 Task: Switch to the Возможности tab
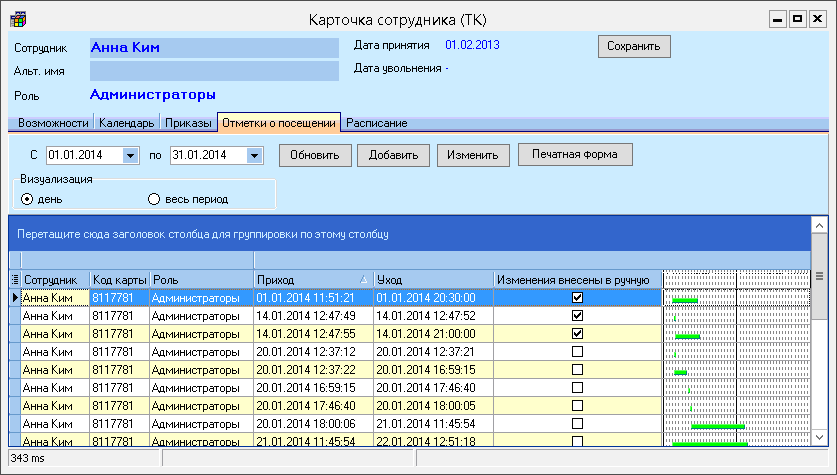(x=53, y=123)
